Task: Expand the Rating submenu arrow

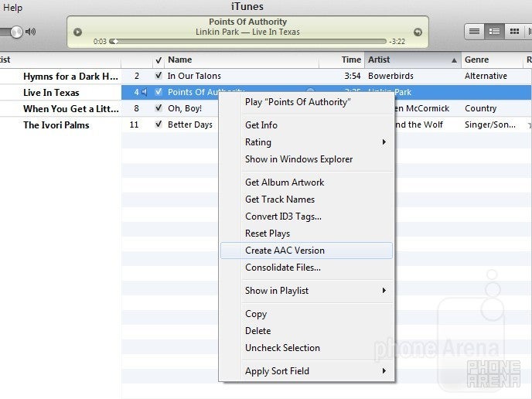Action: pos(384,142)
